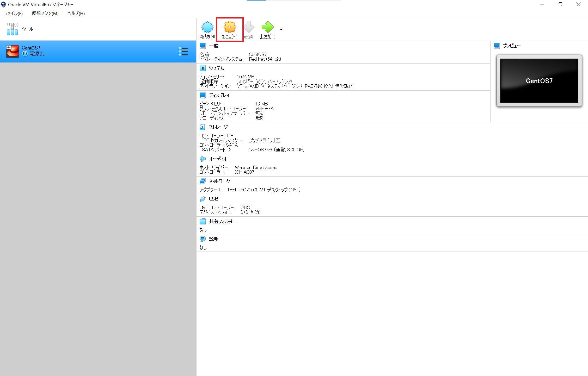Open the CentOS7 list-view menu button
588x376 pixels.
[x=183, y=52]
